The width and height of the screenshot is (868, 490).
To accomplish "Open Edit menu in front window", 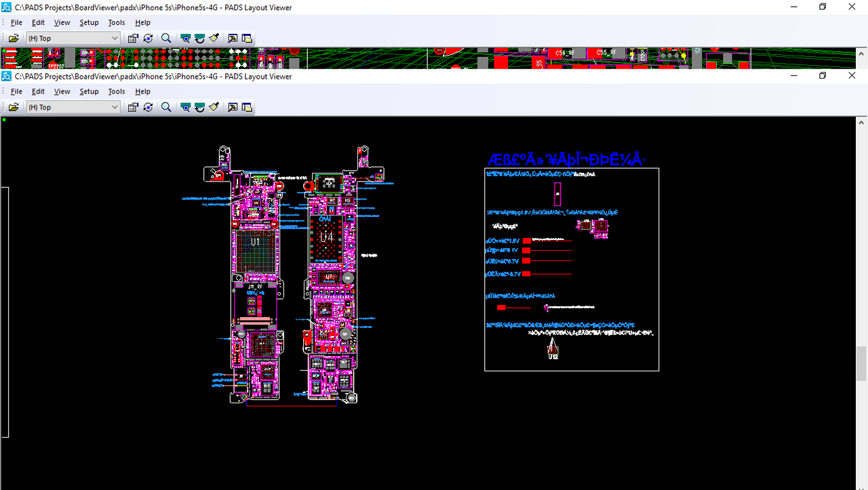I will [x=38, y=91].
